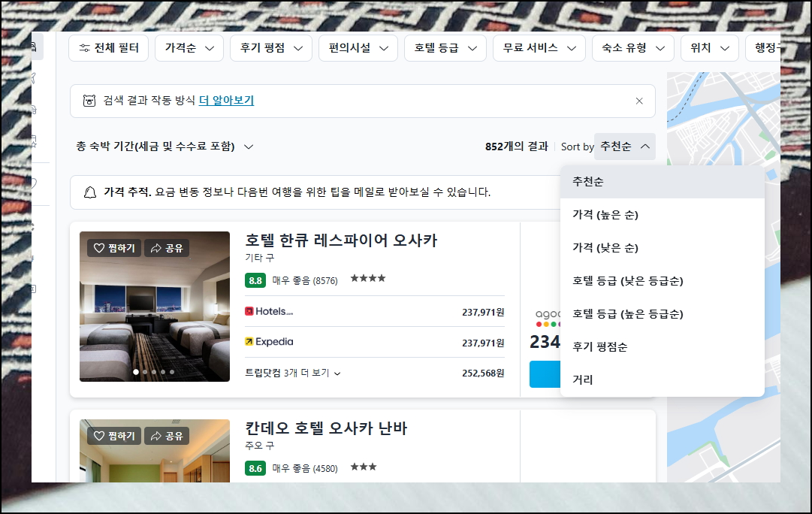Click the 더 알아보기 link
812x514 pixels.
226,100
